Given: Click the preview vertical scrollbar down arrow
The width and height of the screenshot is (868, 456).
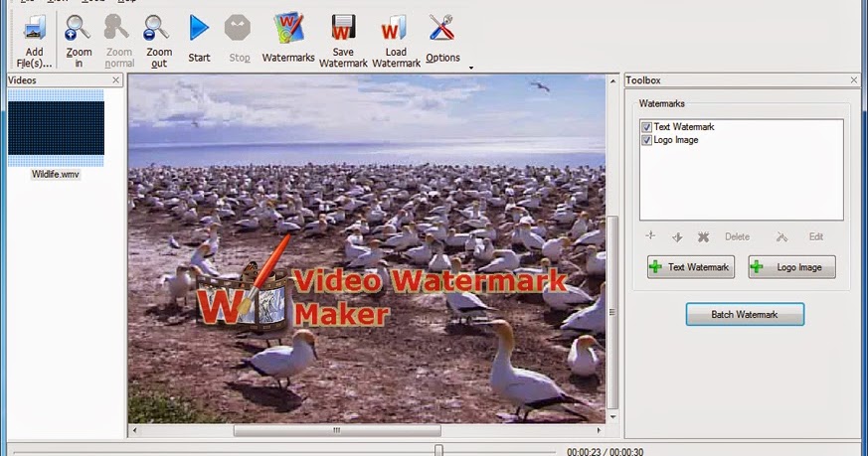Looking at the screenshot, I should tap(612, 416).
